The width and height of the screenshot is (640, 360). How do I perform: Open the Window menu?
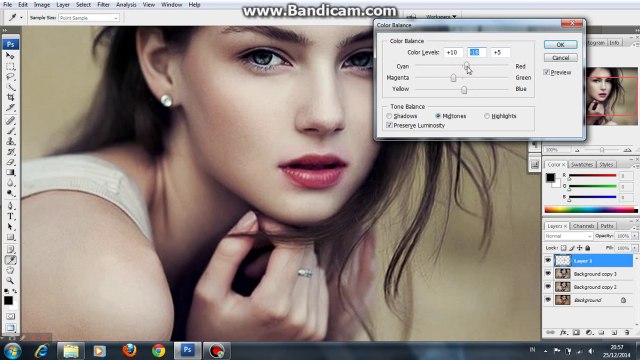coord(171,5)
